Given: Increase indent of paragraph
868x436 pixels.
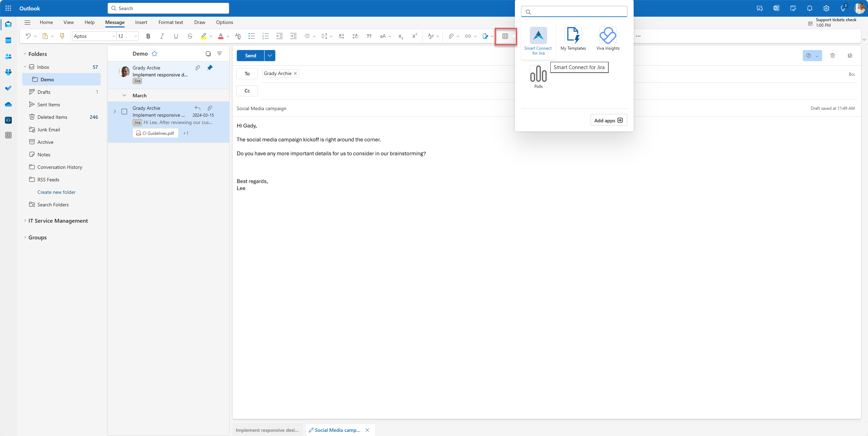Looking at the screenshot, I should [293, 36].
